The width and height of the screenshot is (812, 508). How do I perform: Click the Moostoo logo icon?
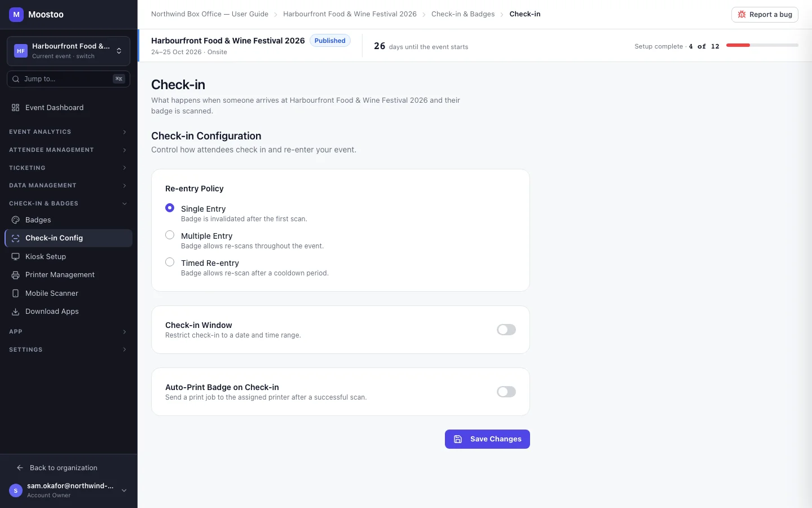click(16, 15)
